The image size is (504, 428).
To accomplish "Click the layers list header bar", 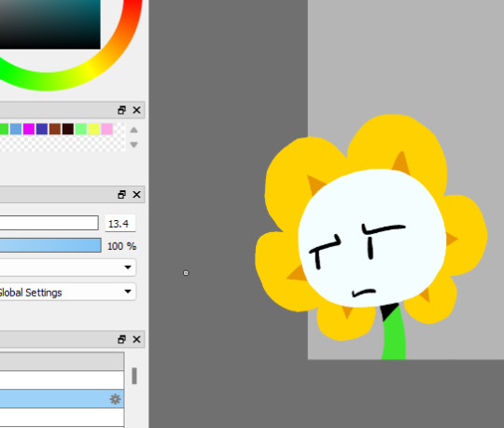I will [x=62, y=361].
